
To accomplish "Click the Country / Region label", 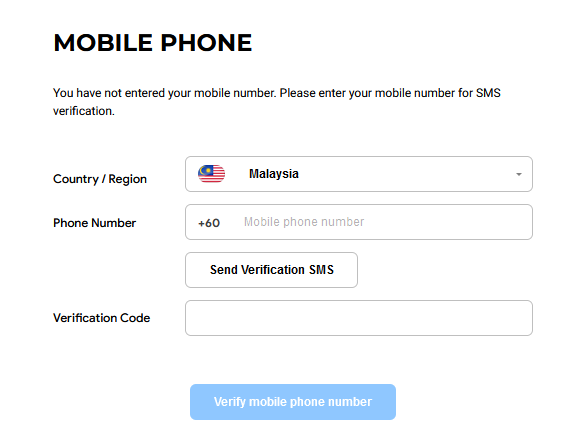I will coord(100,179).
